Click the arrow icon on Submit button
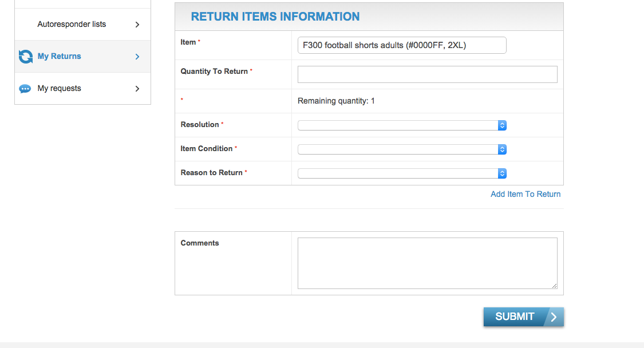 point(554,317)
